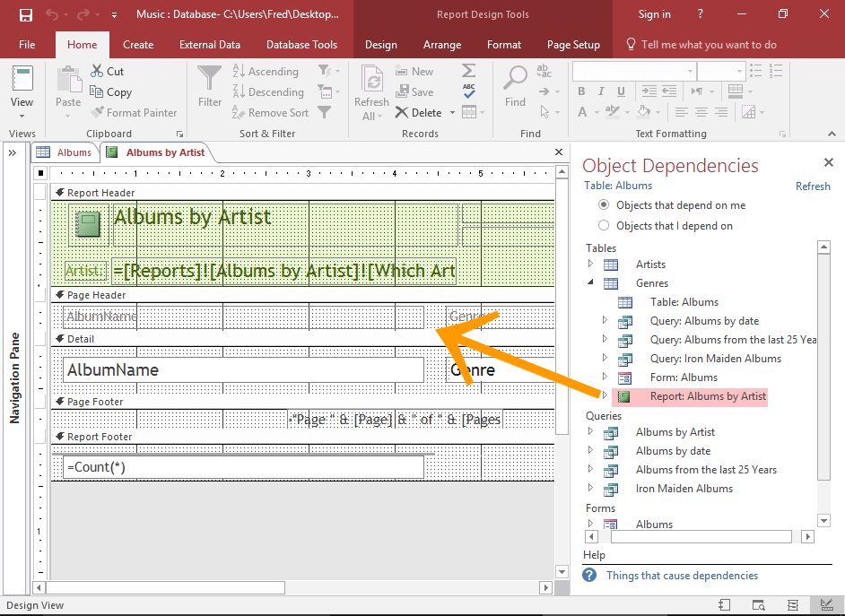The image size is (845, 616).
Task: Open 'Things that cause dependencies' help link
Action: click(682, 576)
